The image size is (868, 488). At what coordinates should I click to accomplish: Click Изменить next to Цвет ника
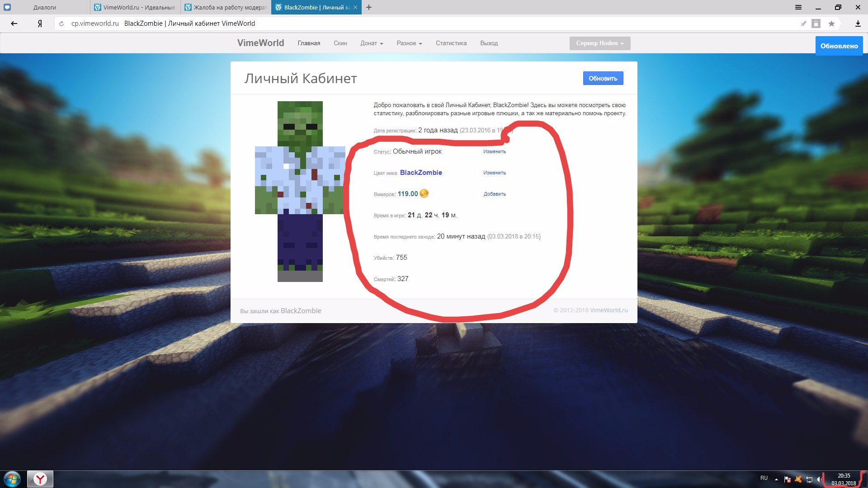[495, 173]
